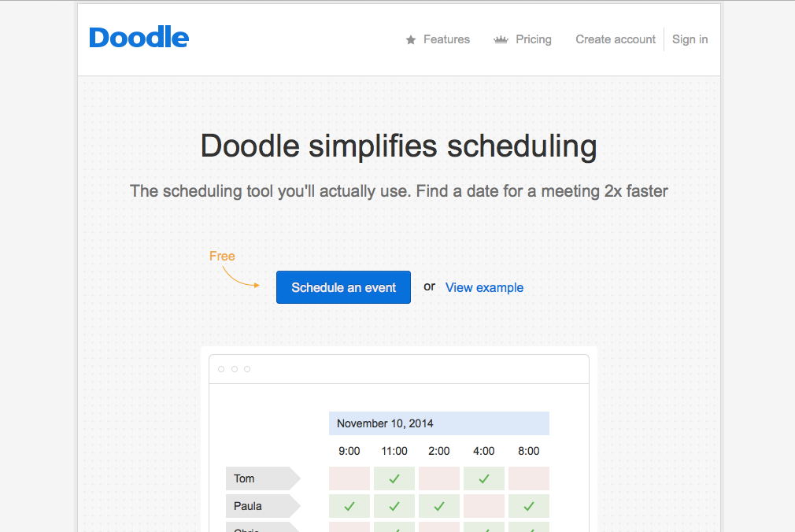Toggle Tom's 4:00 checkmark cell

484,478
